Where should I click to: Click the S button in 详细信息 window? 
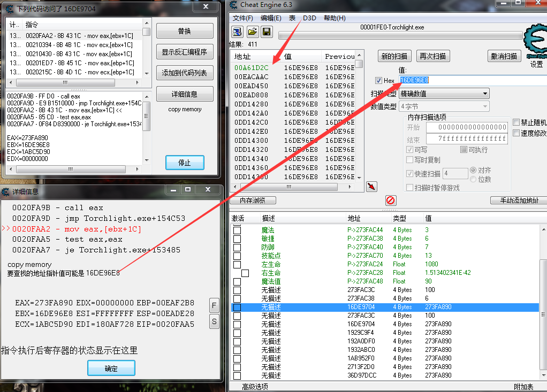[214, 321]
